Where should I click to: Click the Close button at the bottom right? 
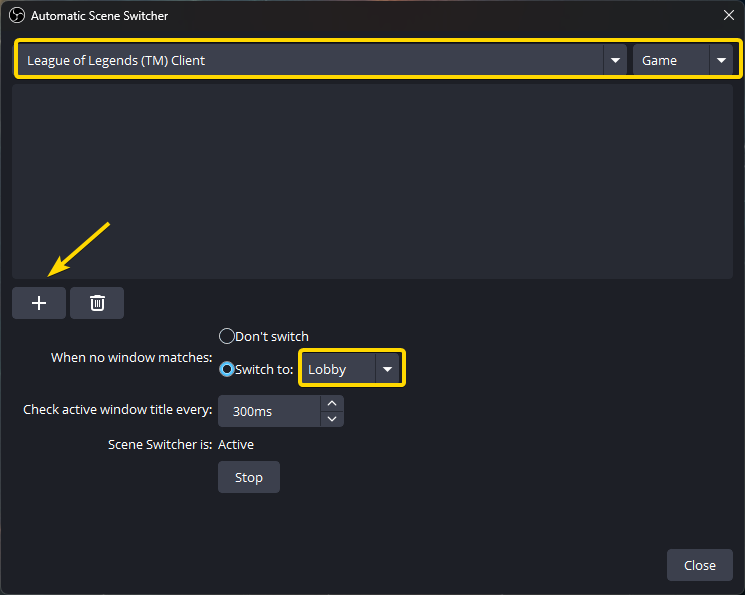click(699, 565)
